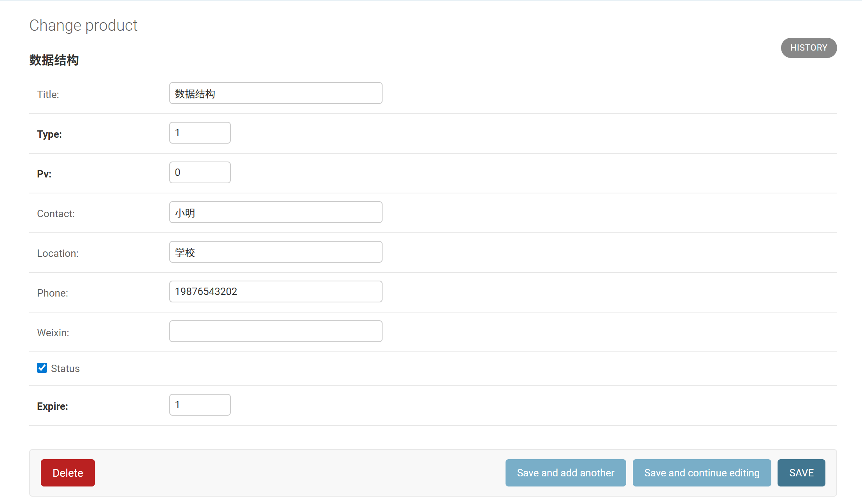Screen dimensions: 862x504
Task: Click the Location text field
Action: point(276,252)
